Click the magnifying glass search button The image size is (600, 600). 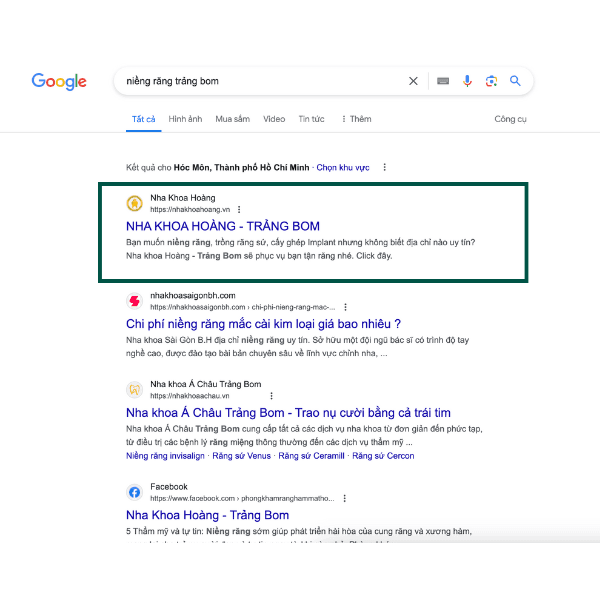coord(515,81)
